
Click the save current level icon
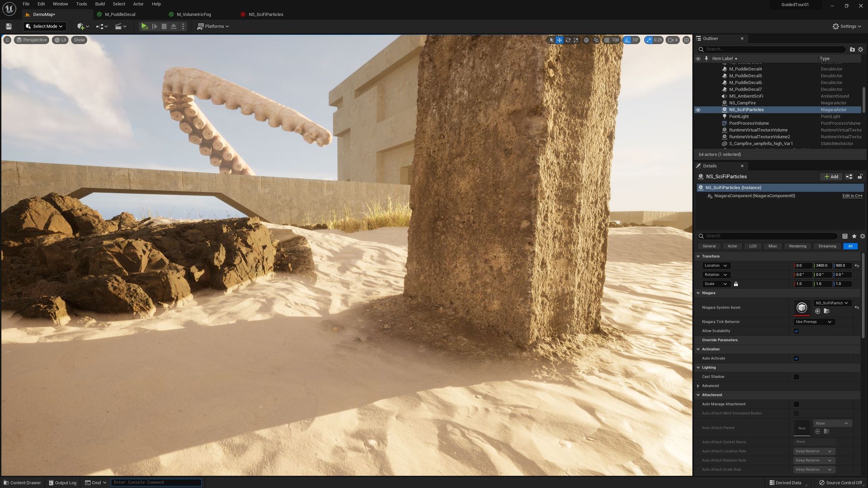[x=8, y=26]
